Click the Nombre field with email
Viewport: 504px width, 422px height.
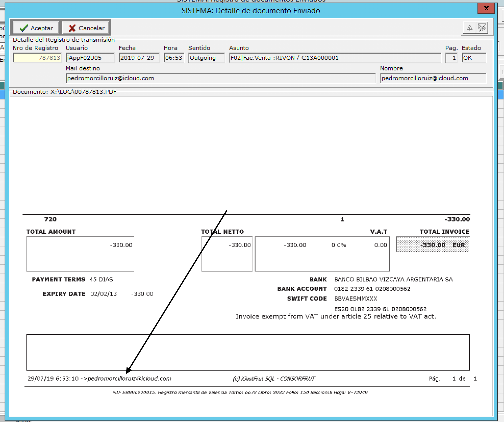click(x=433, y=78)
